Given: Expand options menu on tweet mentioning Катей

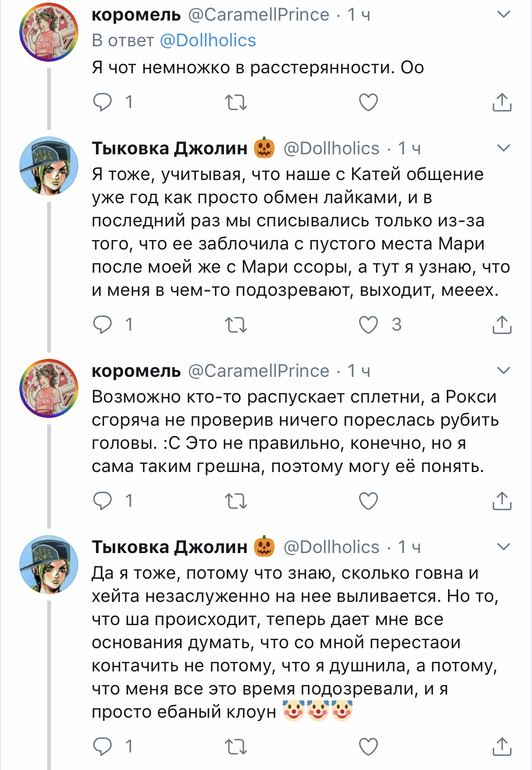Looking at the screenshot, I should point(503,148).
